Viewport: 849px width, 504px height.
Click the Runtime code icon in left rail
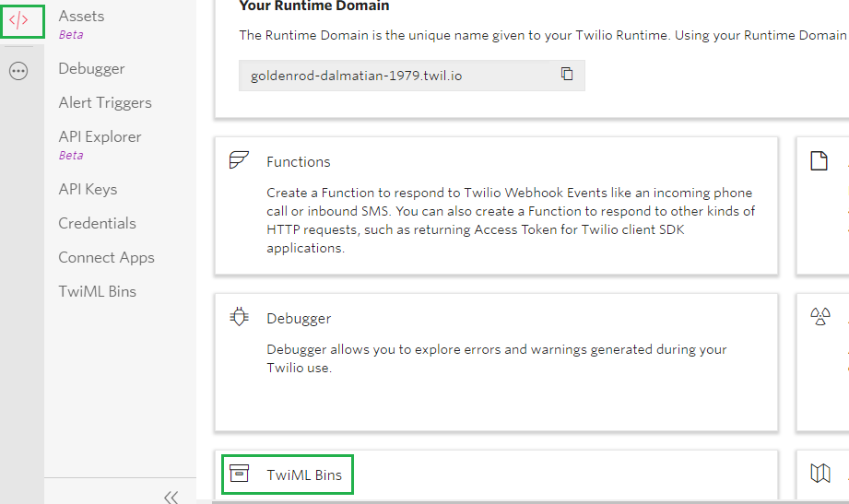(18, 20)
